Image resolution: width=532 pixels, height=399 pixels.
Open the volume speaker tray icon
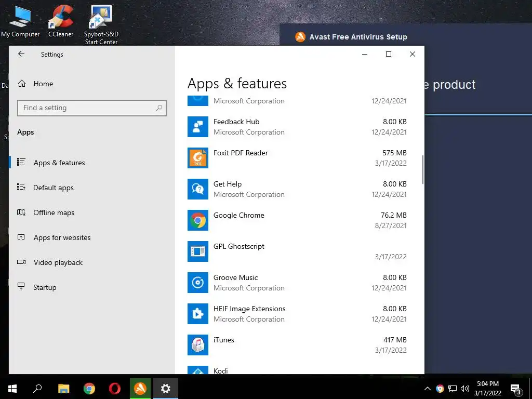465,389
